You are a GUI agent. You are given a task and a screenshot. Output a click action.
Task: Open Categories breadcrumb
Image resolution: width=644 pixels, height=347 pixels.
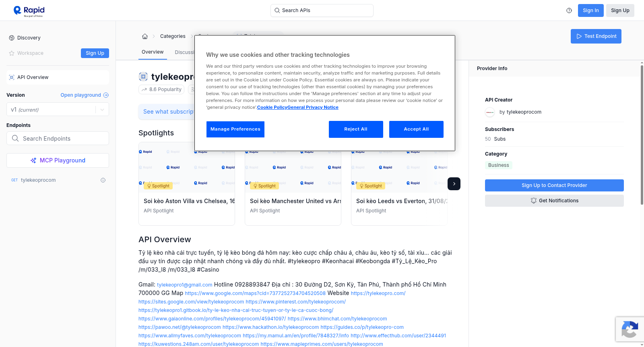(x=173, y=36)
